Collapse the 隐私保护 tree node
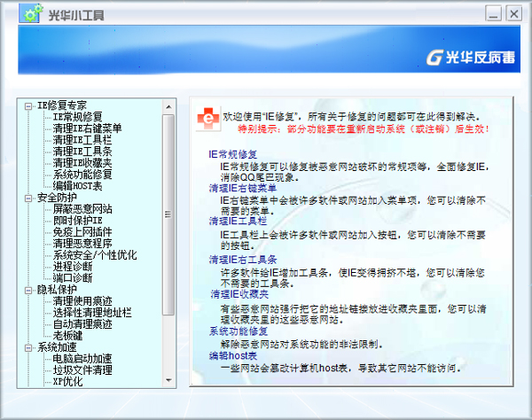532x420 pixels. point(28,291)
